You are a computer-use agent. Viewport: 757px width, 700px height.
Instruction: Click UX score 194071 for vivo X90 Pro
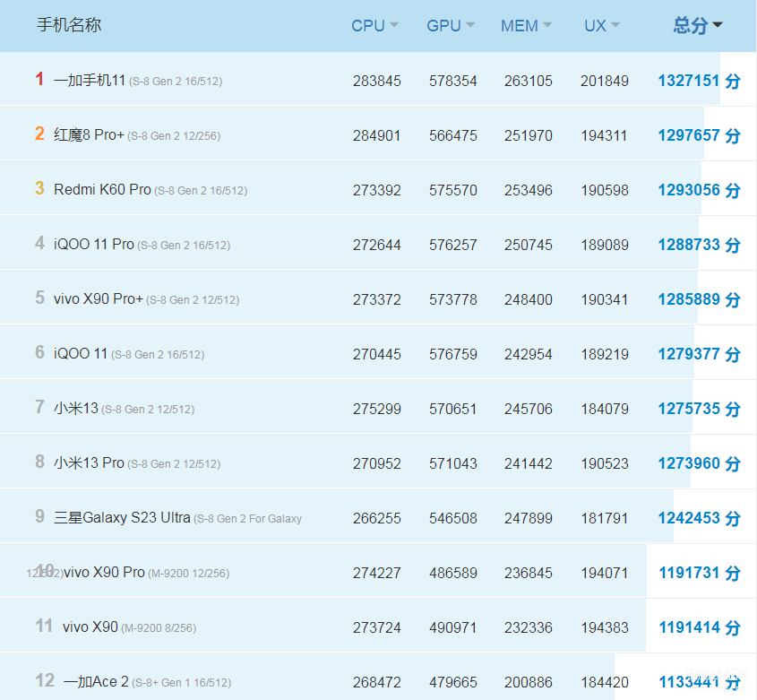(605, 573)
